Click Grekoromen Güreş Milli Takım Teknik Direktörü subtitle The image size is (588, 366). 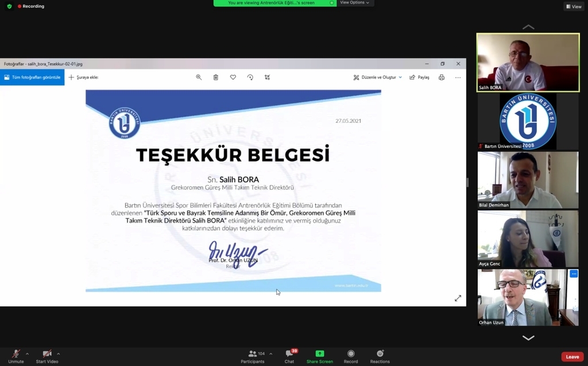point(233,188)
